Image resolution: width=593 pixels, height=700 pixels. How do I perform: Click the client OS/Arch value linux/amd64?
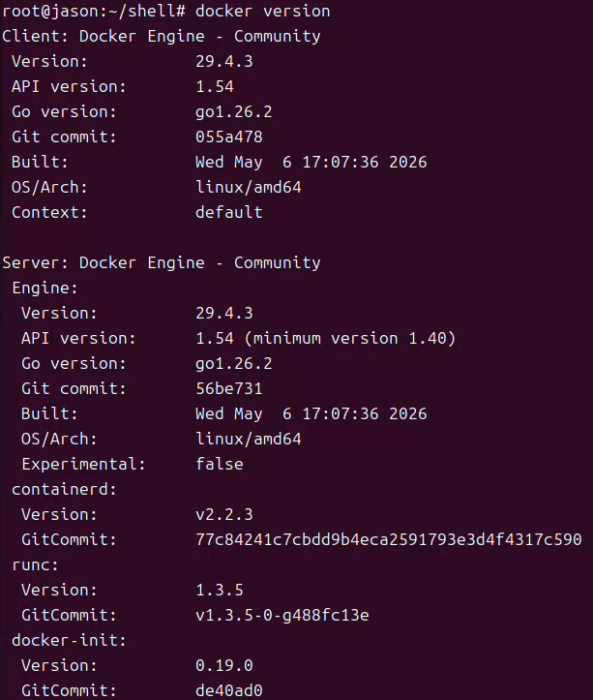[249, 188]
